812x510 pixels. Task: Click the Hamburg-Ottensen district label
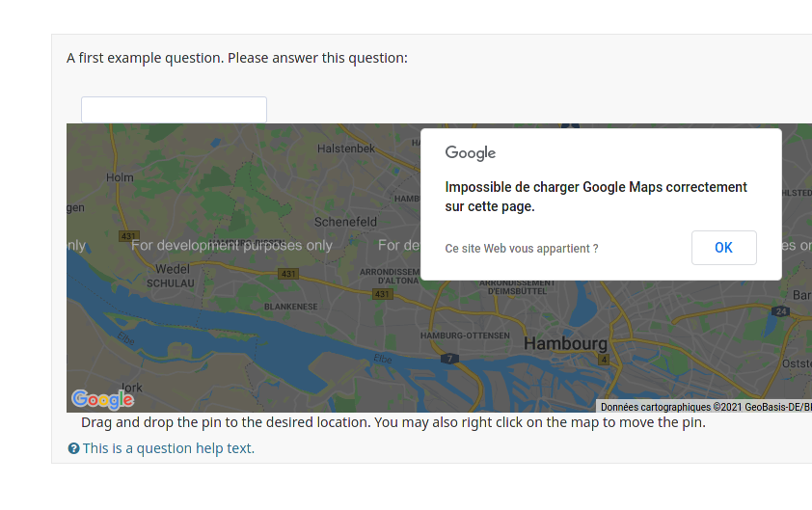coord(471,335)
